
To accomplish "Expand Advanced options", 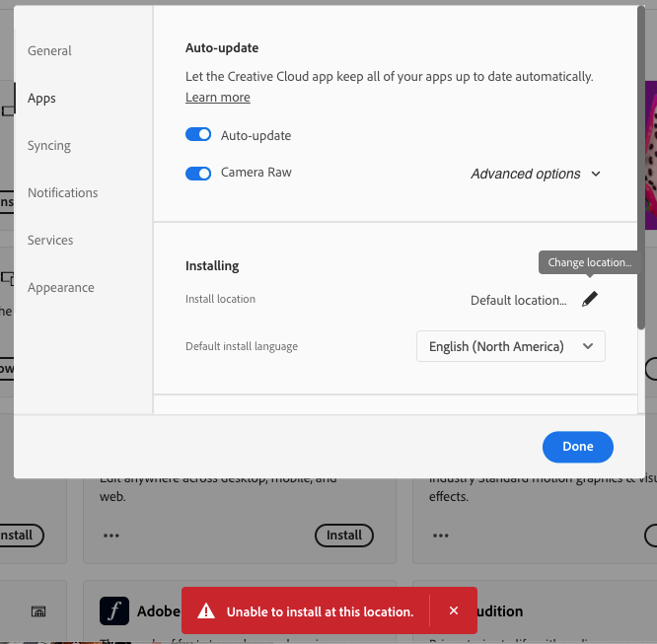I will [x=536, y=174].
